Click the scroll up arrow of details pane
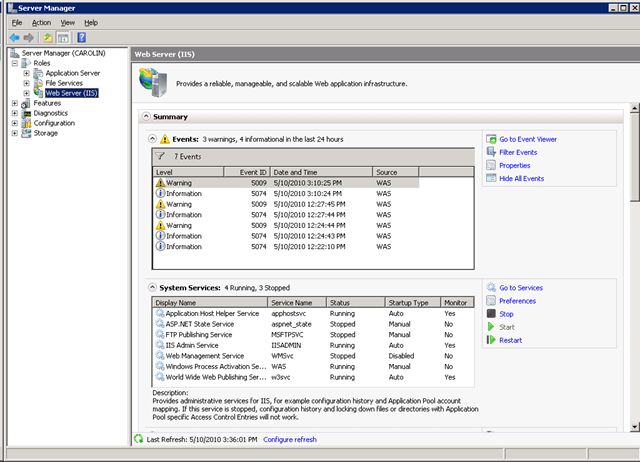Viewport: 640px width, 462px height. pyautogui.click(x=634, y=109)
